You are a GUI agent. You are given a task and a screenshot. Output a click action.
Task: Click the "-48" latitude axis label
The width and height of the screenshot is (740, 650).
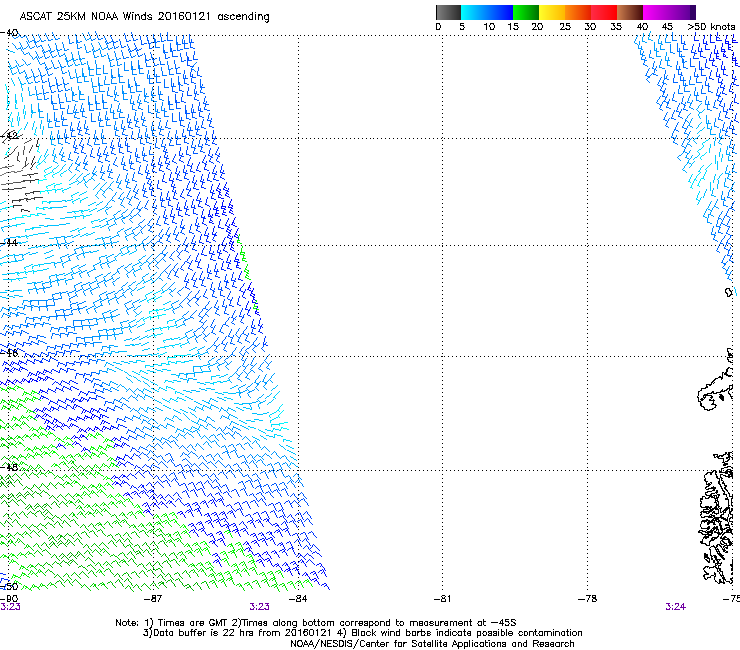(x=9, y=467)
